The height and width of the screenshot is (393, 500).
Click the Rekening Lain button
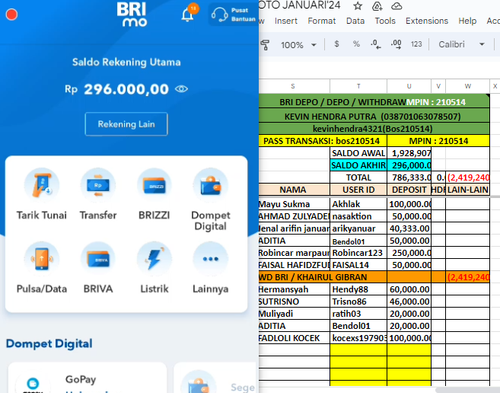(126, 124)
